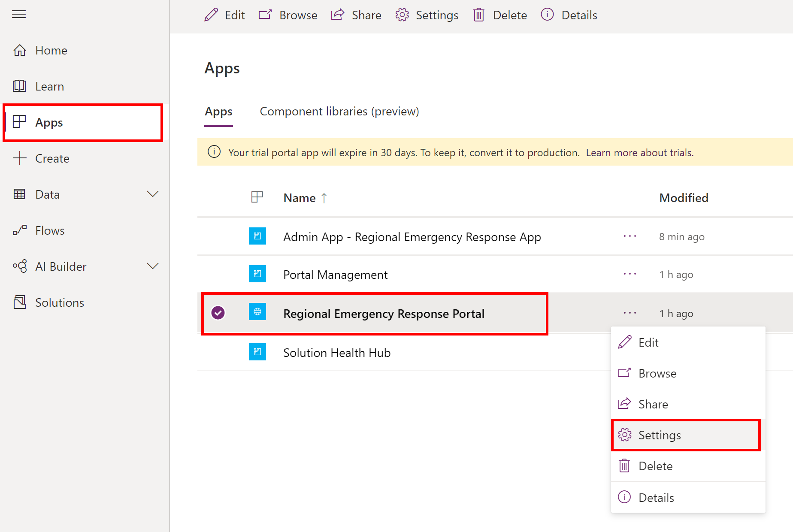Click the Edit pencil icon in top toolbar
The width and height of the screenshot is (793, 532).
(x=211, y=15)
